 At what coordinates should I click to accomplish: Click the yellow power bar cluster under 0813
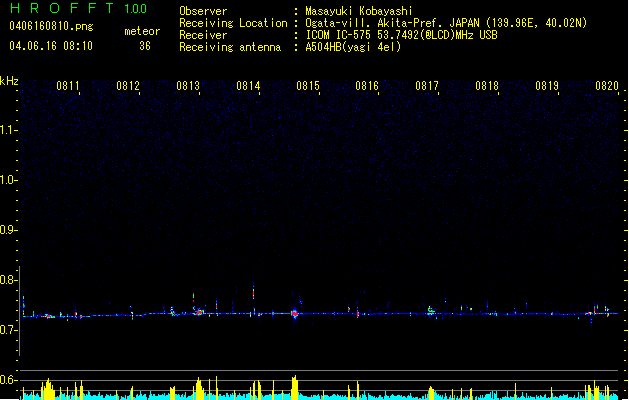pyautogui.click(x=199, y=388)
